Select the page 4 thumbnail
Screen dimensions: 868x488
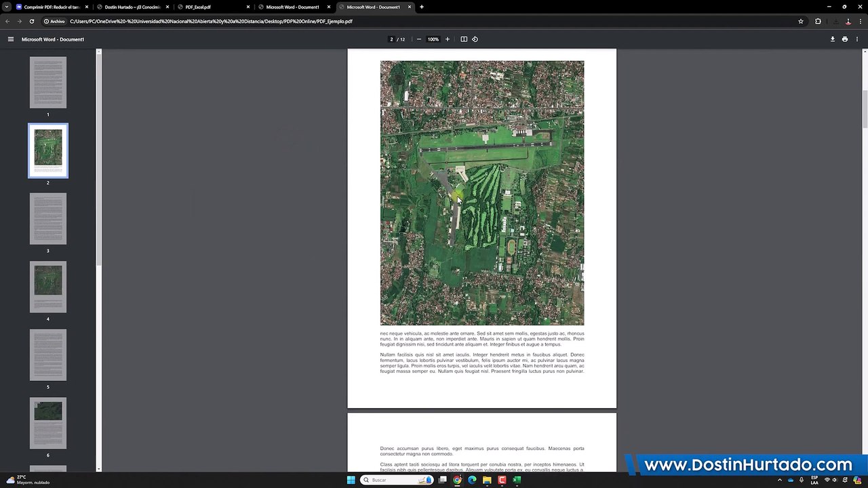pyautogui.click(x=48, y=287)
